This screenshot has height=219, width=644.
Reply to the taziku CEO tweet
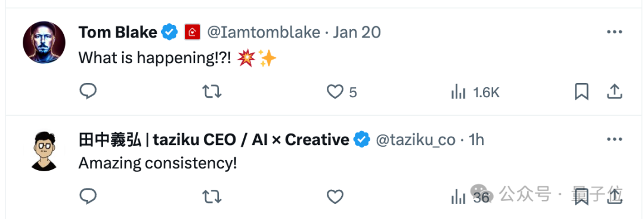point(88,196)
